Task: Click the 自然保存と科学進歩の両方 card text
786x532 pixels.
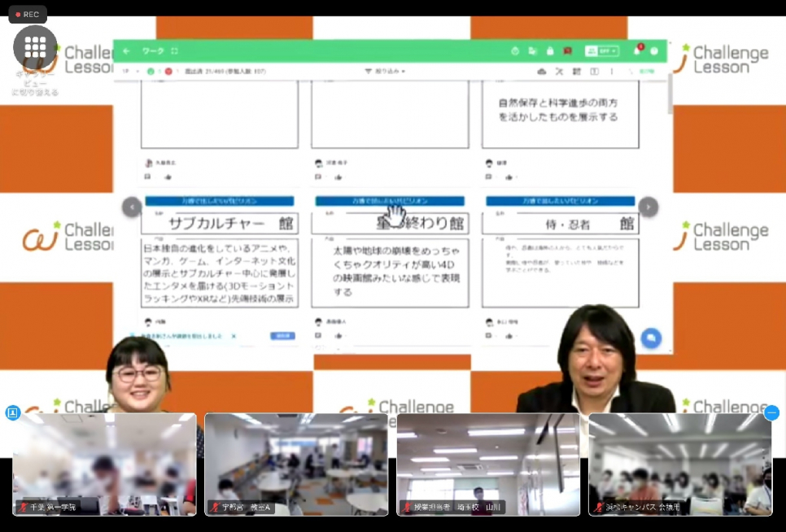Action: click(558, 110)
